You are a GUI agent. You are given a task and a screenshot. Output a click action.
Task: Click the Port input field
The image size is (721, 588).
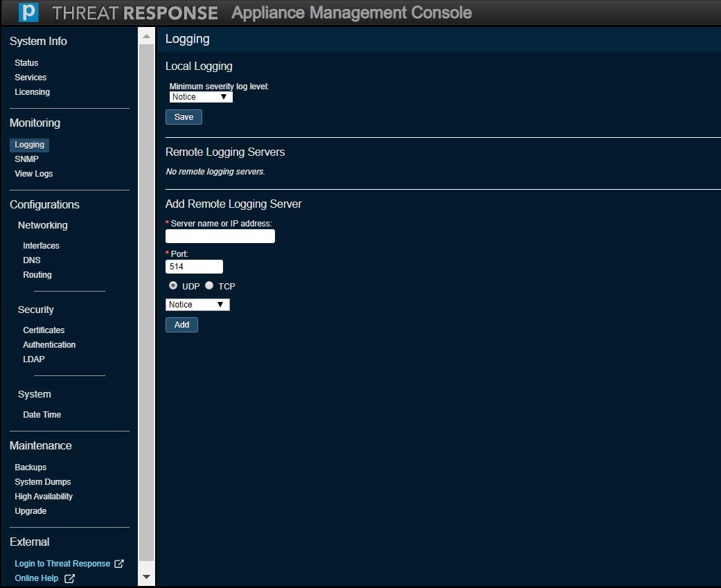coord(194,267)
